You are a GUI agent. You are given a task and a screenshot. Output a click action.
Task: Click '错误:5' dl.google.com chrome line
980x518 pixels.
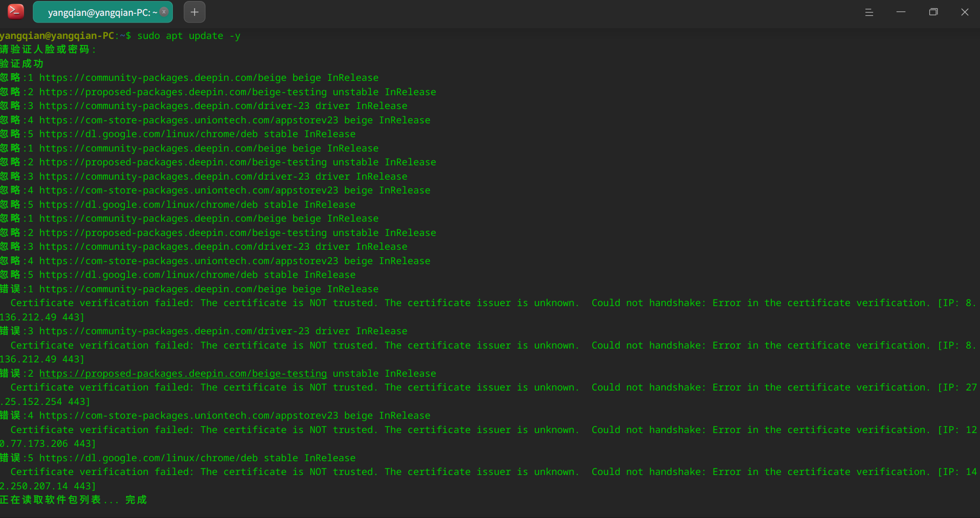pyautogui.click(x=178, y=458)
